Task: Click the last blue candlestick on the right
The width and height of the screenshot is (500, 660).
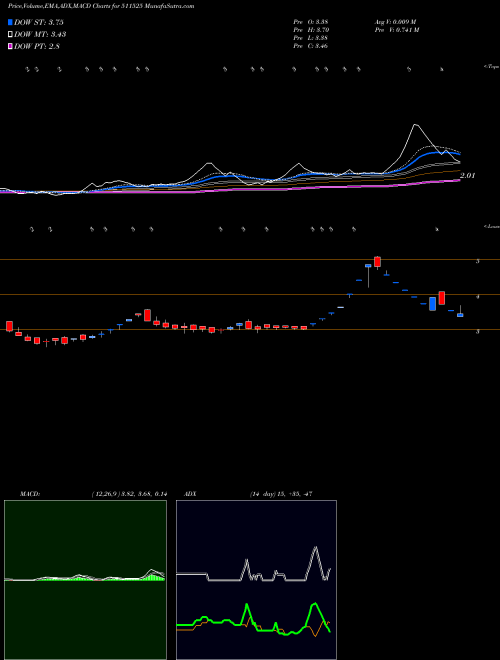Action: point(460,314)
